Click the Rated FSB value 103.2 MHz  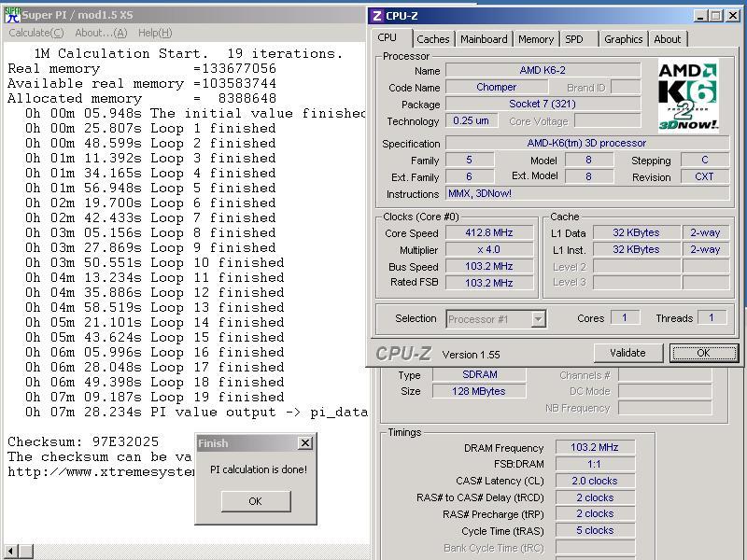click(x=489, y=283)
